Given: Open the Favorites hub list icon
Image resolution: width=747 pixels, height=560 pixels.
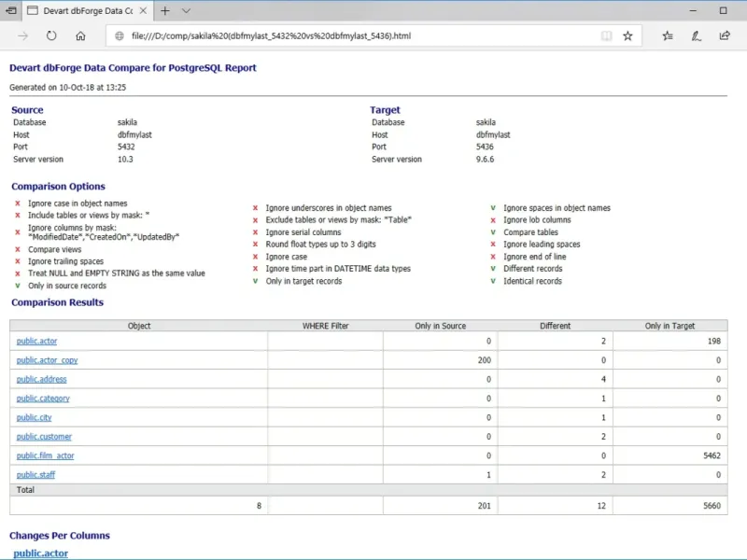Looking at the screenshot, I should [x=668, y=35].
